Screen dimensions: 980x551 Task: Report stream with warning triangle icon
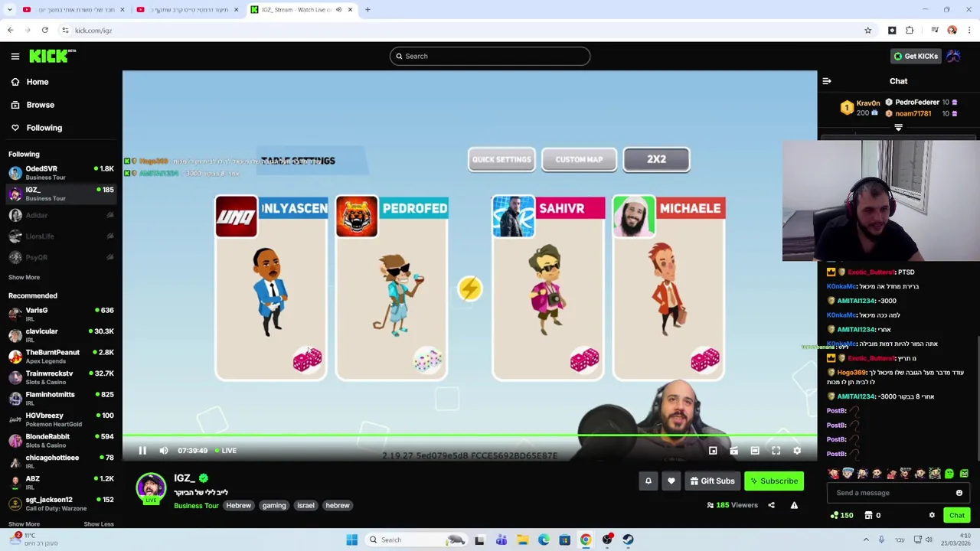pyautogui.click(x=794, y=505)
